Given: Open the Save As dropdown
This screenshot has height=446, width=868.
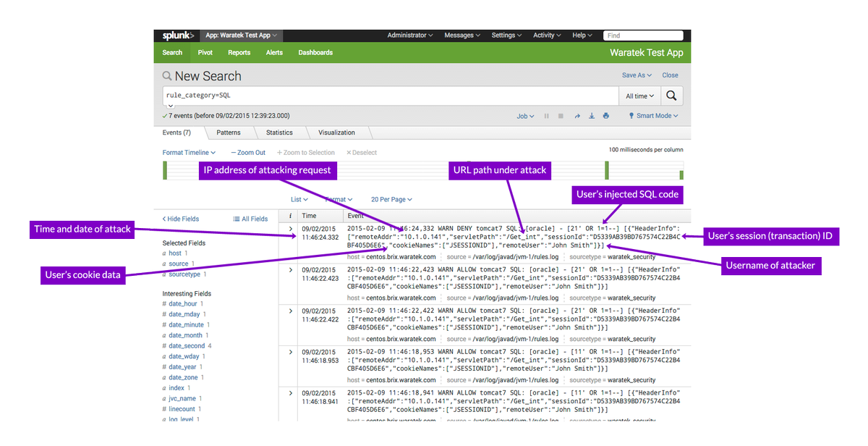Looking at the screenshot, I should tap(637, 75).
